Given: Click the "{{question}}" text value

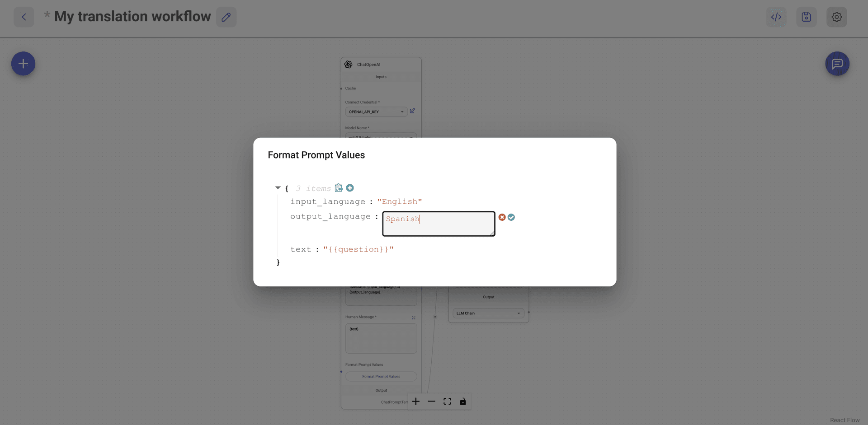Looking at the screenshot, I should point(359,250).
